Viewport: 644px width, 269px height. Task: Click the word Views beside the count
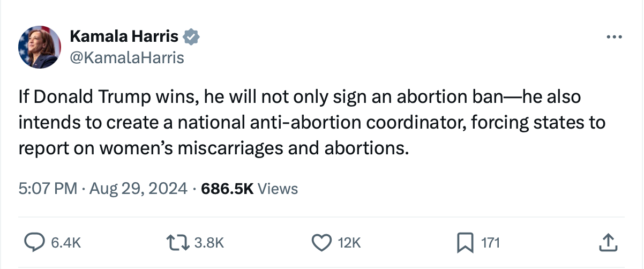(x=278, y=189)
